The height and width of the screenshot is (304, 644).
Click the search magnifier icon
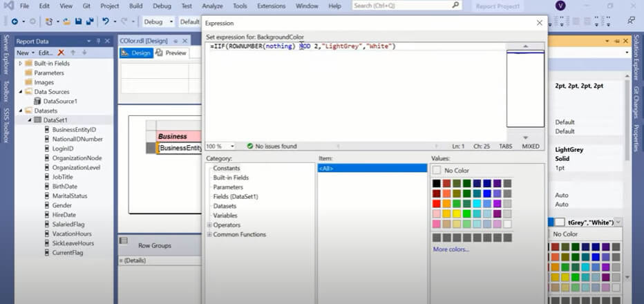pyautogui.click(x=455, y=6)
